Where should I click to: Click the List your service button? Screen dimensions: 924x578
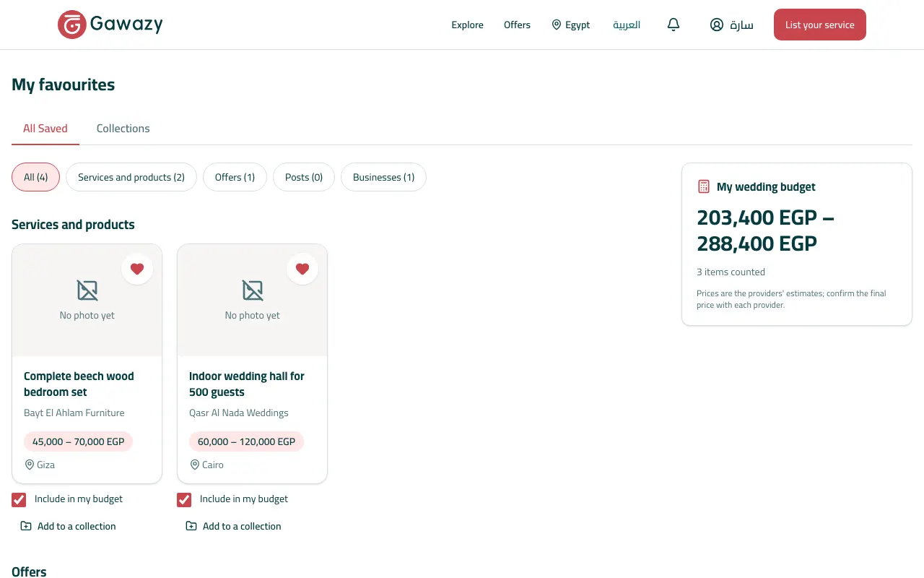820,25
